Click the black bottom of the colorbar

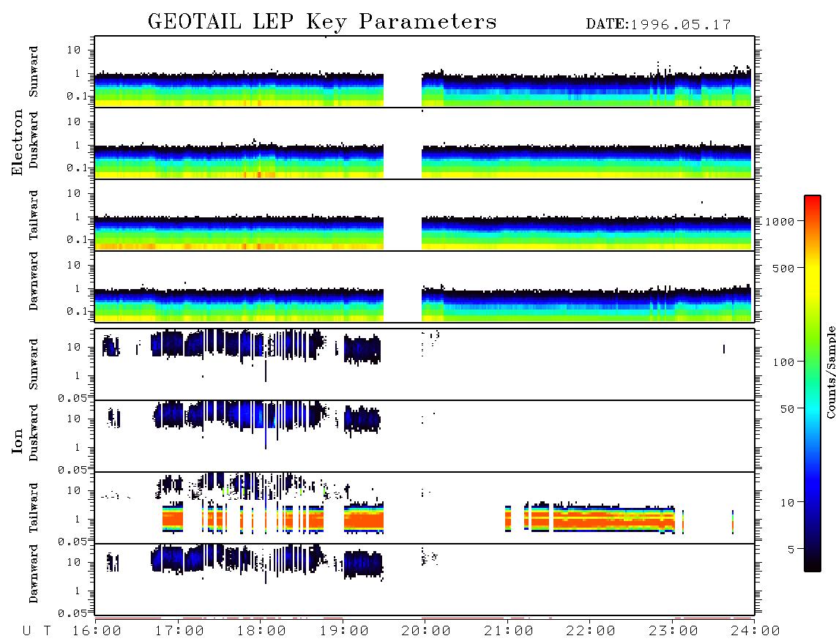pos(813,566)
